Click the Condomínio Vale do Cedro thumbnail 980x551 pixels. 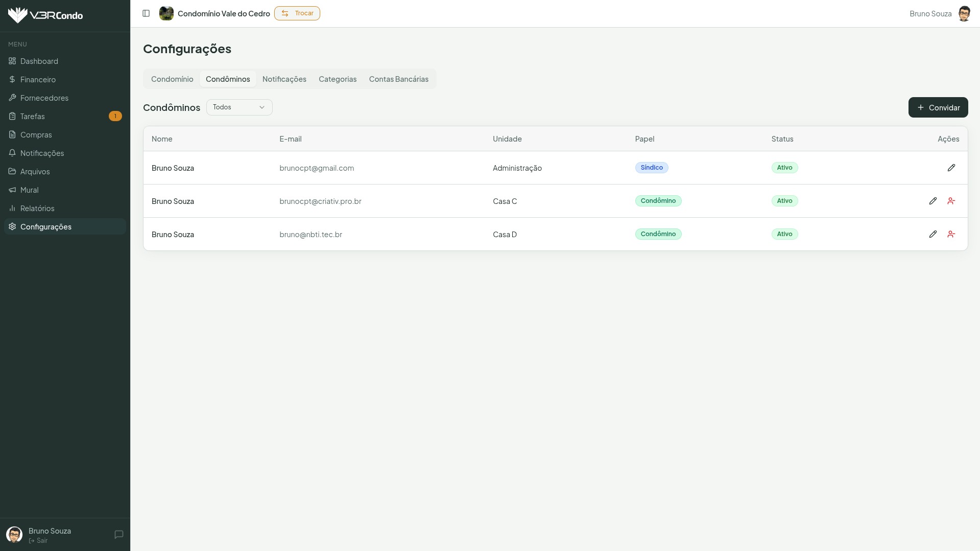coord(166,13)
